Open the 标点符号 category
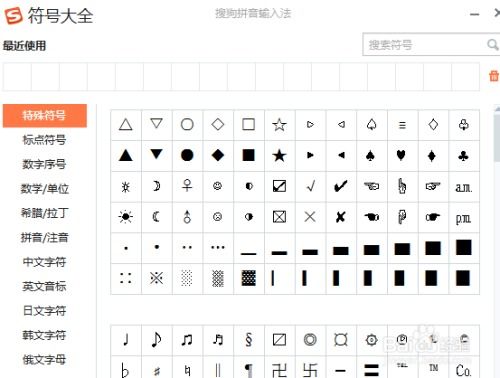Image resolution: width=500 pixels, height=378 pixels. 44,140
